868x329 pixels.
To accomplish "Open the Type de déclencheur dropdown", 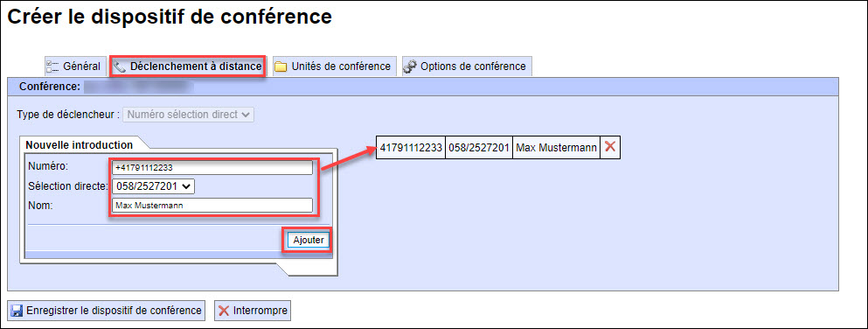I will (x=190, y=115).
